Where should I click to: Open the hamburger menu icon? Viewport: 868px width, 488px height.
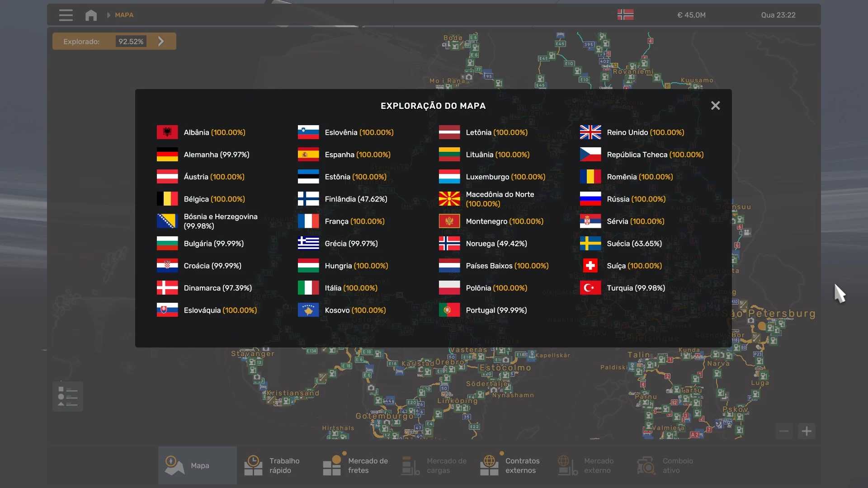point(66,15)
